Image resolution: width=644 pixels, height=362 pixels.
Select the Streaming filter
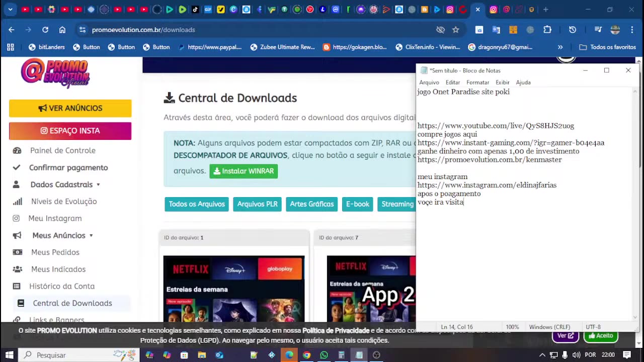click(x=397, y=204)
